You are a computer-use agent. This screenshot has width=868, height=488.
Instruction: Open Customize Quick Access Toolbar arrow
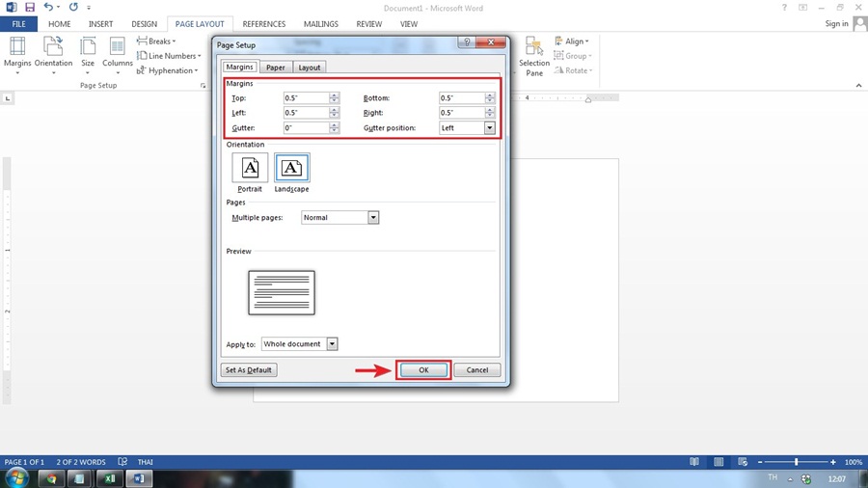point(89,8)
